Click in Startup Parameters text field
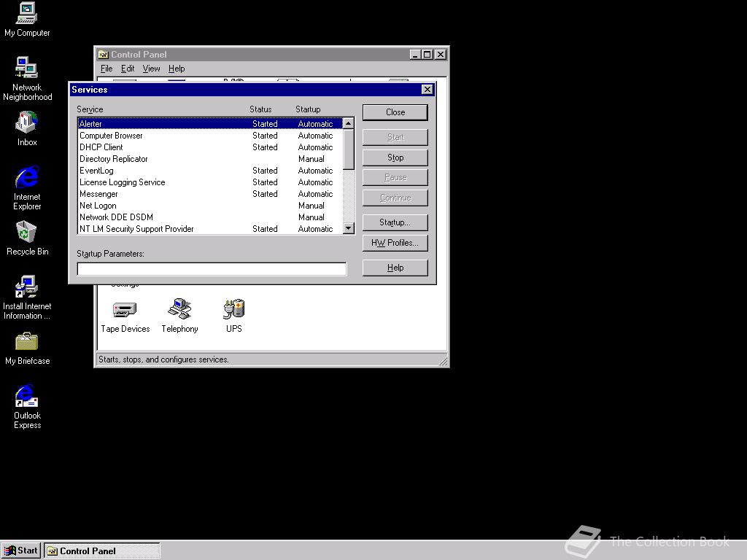Image resolution: width=747 pixels, height=560 pixels. [212, 269]
